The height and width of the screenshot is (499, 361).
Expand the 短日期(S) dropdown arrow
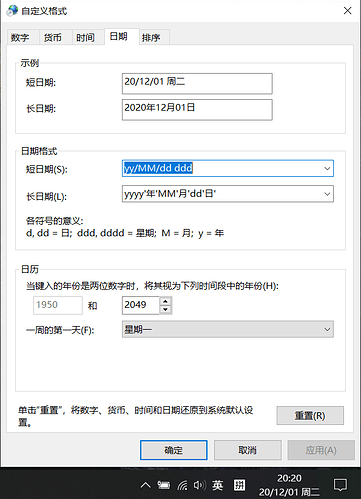click(x=327, y=168)
